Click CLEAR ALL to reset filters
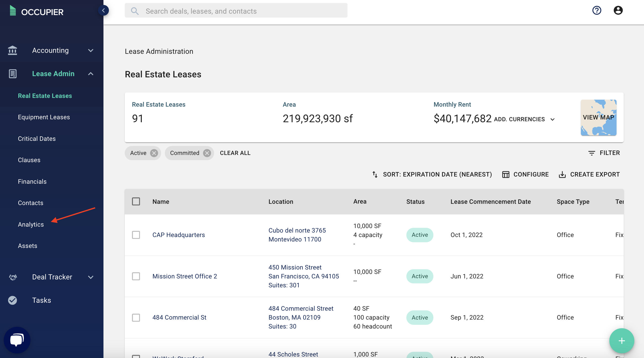The image size is (644, 358). coord(235,153)
